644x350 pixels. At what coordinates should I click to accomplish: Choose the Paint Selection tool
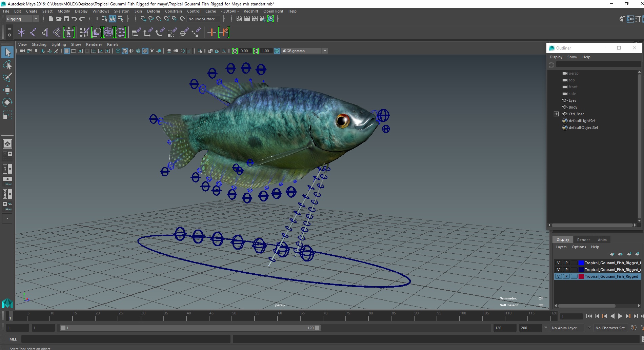[x=7, y=77]
